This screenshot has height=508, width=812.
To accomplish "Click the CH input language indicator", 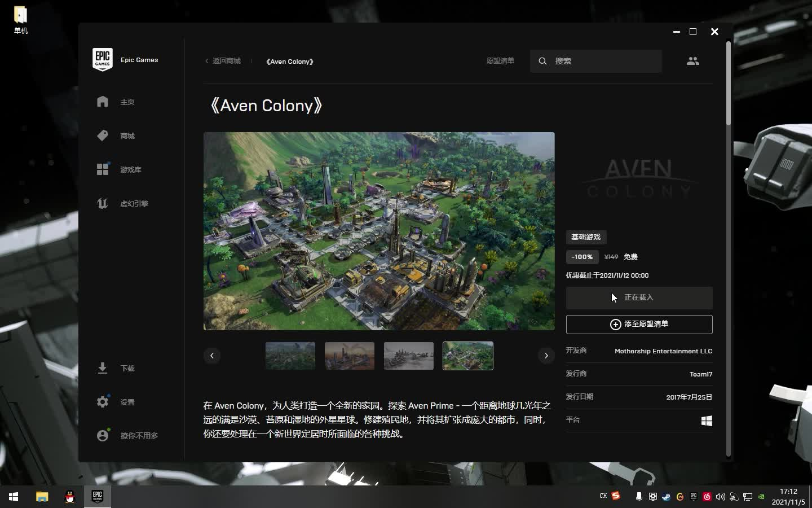I will click(x=603, y=496).
